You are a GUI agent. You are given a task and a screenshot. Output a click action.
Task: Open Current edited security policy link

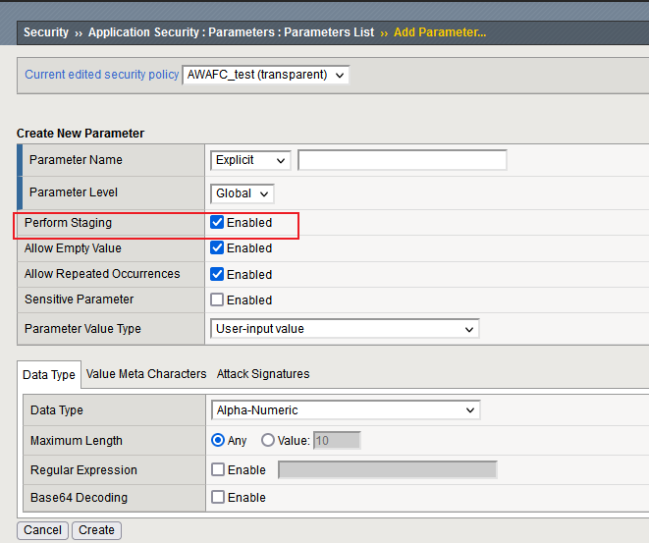102,75
